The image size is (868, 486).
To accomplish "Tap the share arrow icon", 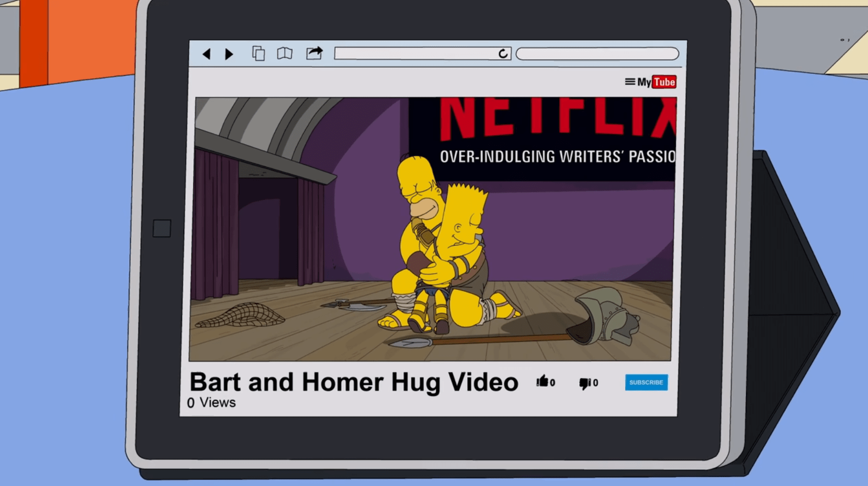I will [314, 53].
